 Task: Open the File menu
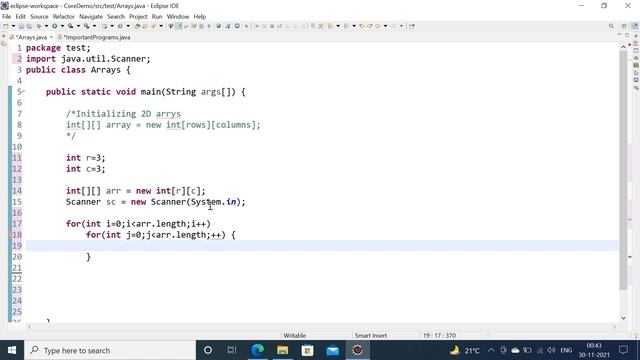tap(7, 17)
